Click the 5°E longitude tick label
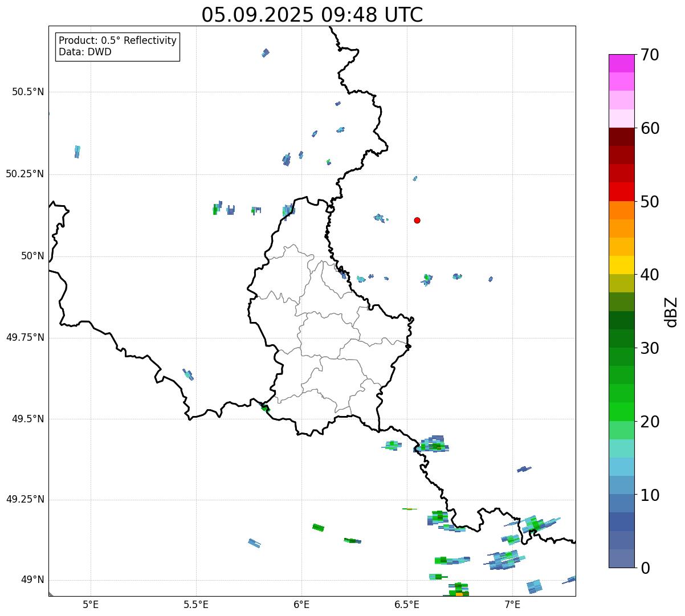Screen dimensions: 685x616 pyautogui.click(x=91, y=604)
